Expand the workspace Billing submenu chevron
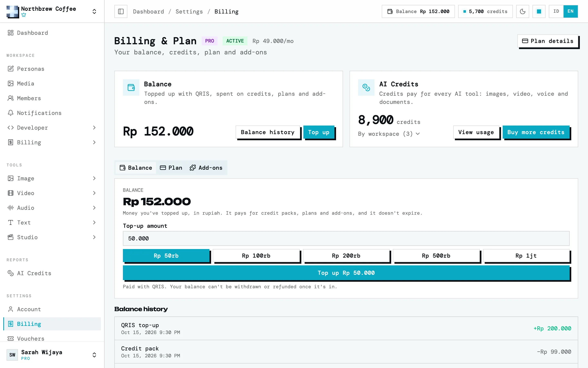588x368 pixels. pos(94,142)
